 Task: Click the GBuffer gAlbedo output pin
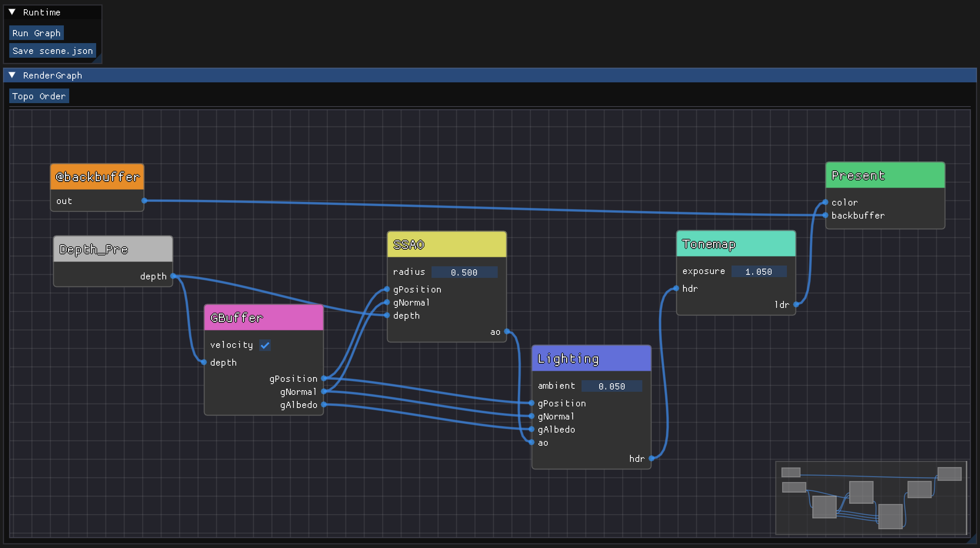point(324,404)
